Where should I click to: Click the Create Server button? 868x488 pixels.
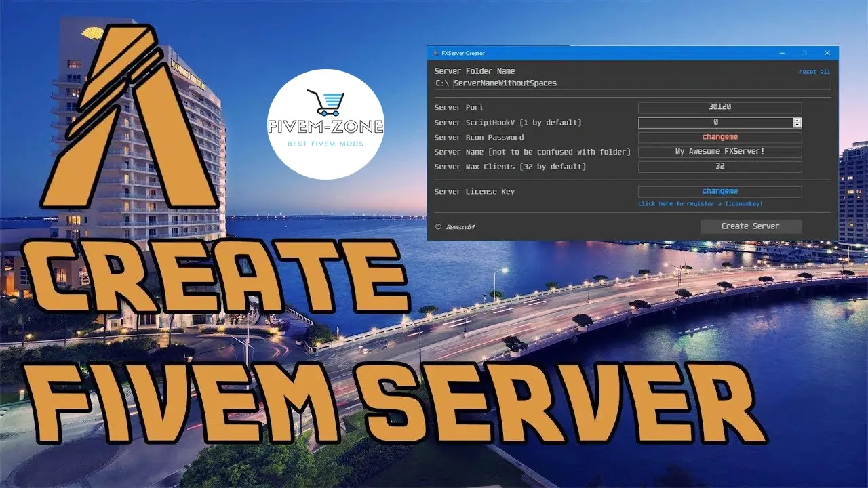pyautogui.click(x=751, y=226)
